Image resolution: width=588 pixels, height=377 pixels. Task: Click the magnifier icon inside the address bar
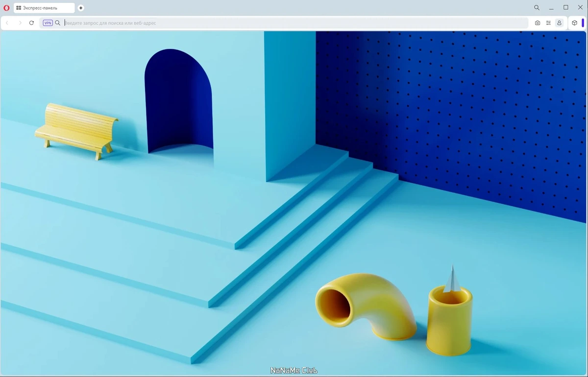(58, 23)
